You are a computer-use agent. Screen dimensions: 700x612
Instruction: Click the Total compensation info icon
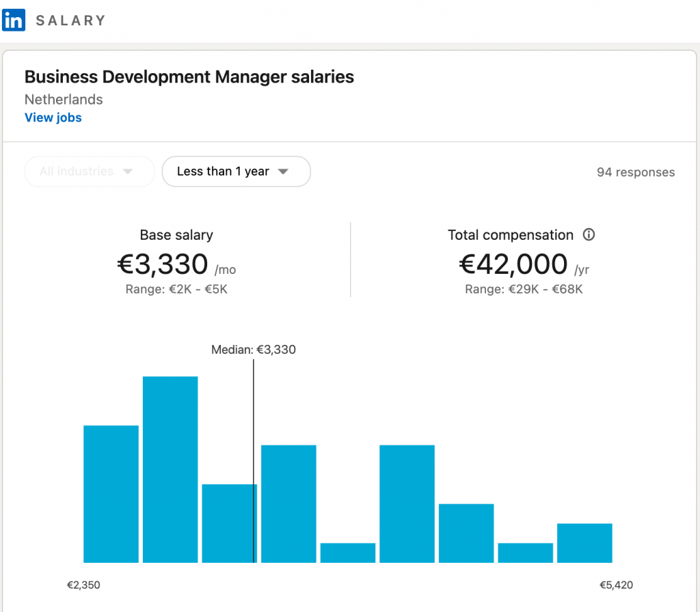click(589, 235)
